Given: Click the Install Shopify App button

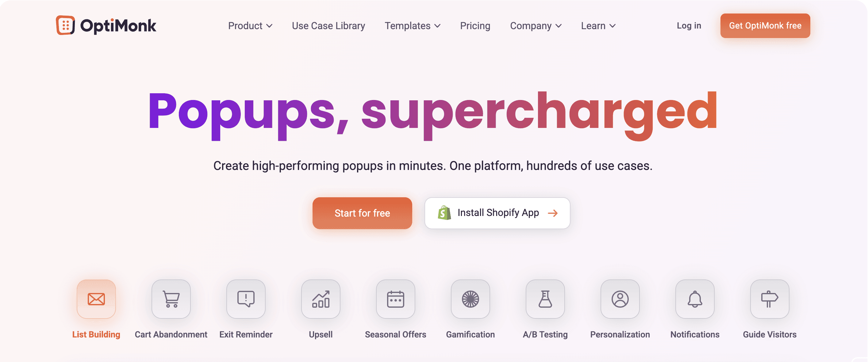Looking at the screenshot, I should click(x=497, y=213).
